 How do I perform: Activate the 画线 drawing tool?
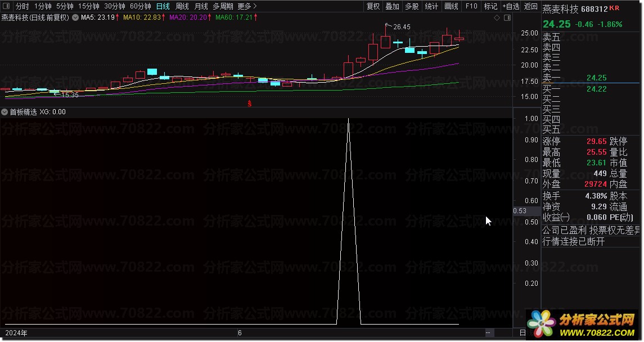tap(451, 6)
